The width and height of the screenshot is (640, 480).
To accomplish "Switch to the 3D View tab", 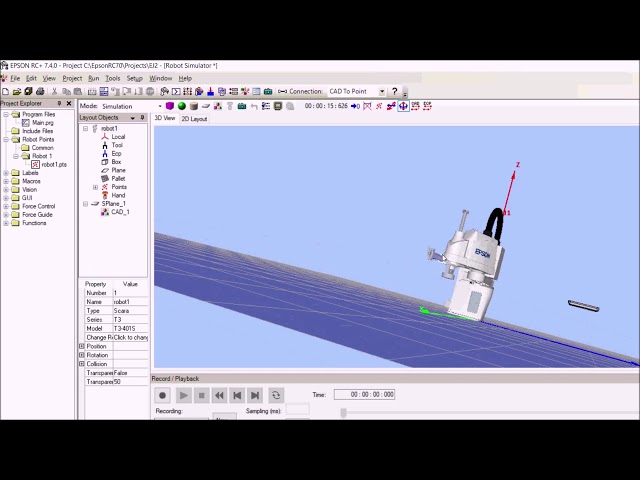I will pos(165,118).
